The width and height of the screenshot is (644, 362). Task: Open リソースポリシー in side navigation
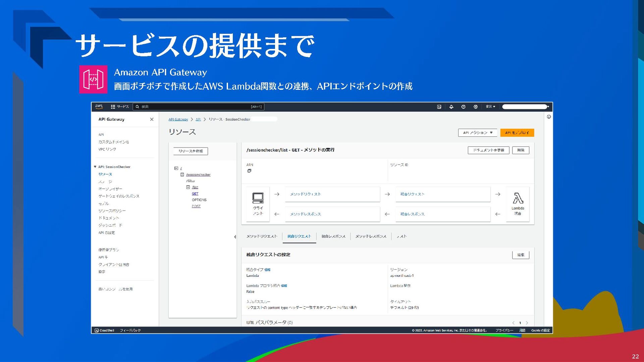112,211
